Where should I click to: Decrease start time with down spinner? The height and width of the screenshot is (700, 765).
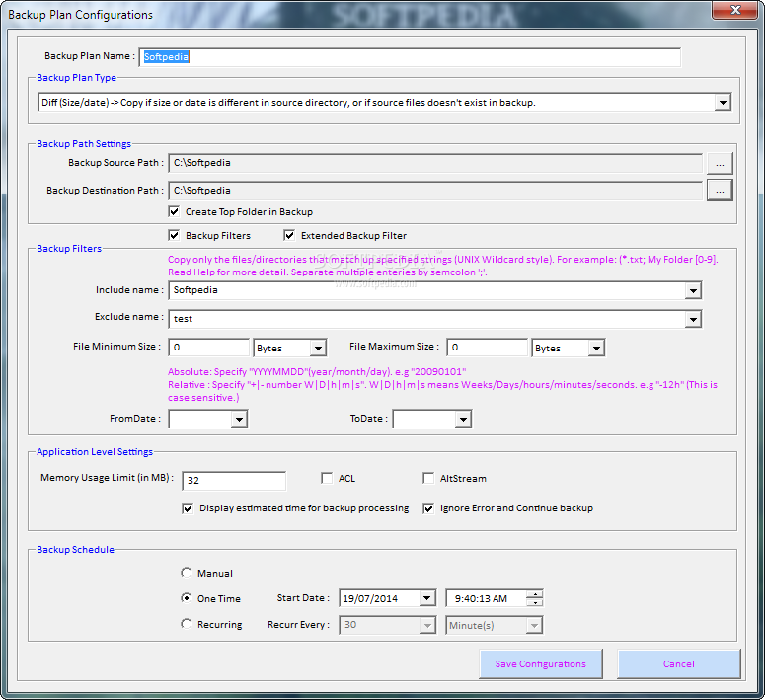535,602
